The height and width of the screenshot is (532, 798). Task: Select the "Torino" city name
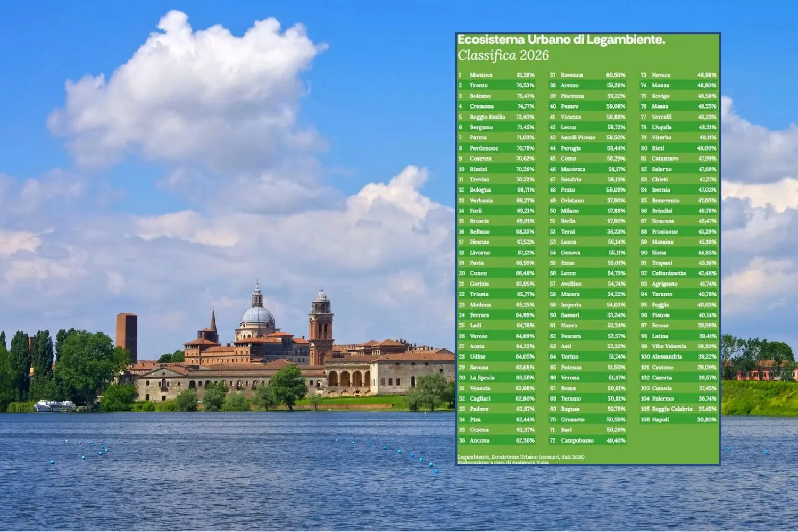(569, 357)
